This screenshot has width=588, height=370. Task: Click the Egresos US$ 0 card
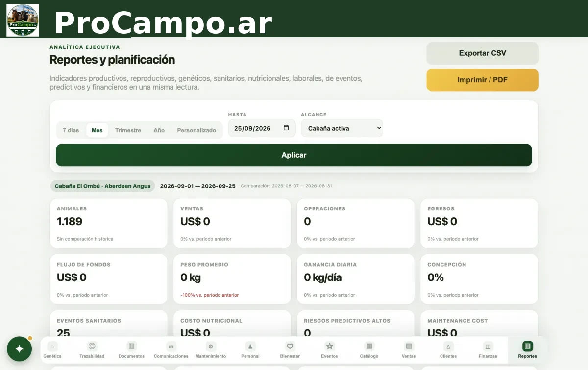coord(479,223)
